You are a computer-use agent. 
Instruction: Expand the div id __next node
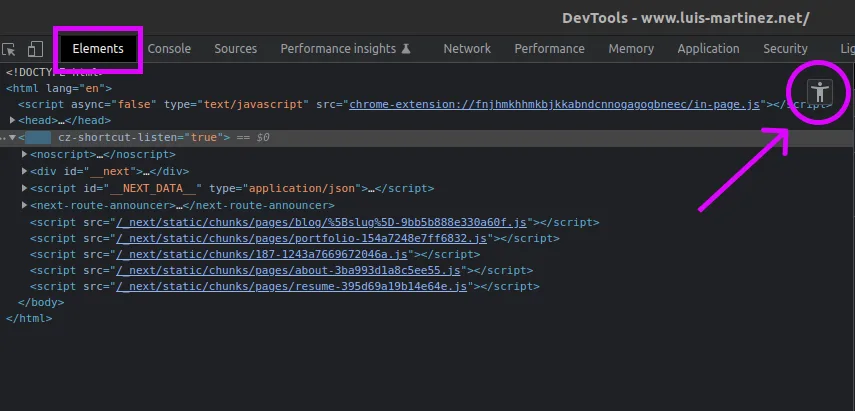click(25, 171)
